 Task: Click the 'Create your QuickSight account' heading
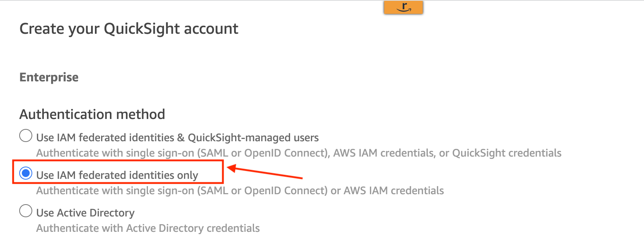click(129, 29)
